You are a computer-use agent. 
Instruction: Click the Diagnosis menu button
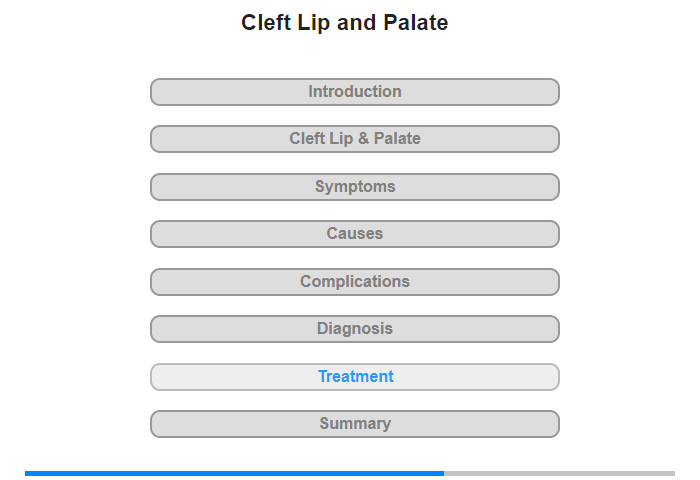tap(354, 329)
